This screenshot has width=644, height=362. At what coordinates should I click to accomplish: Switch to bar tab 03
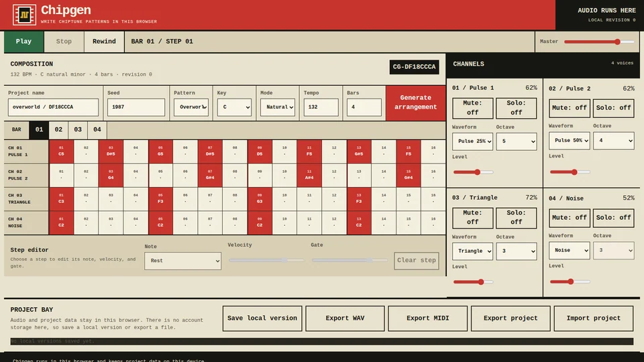(x=78, y=129)
